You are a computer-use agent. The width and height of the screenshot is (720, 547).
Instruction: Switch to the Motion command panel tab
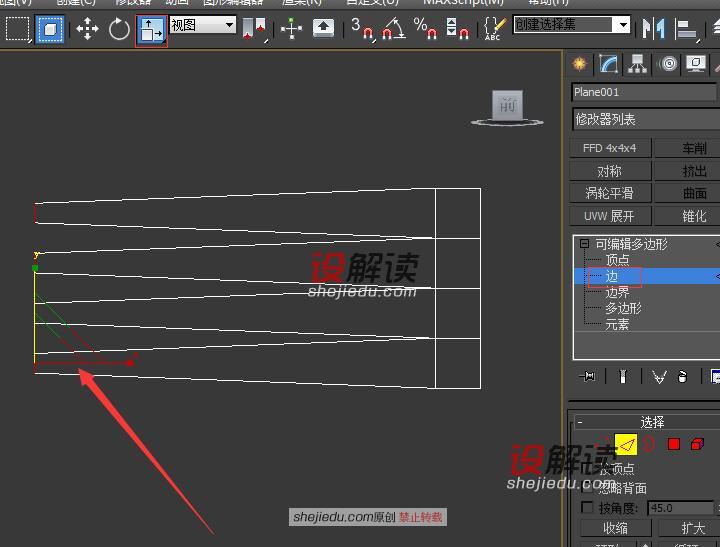tap(669, 64)
